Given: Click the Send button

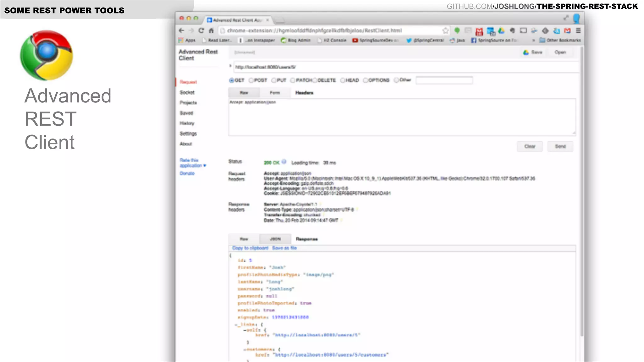Looking at the screenshot, I should click(x=560, y=146).
